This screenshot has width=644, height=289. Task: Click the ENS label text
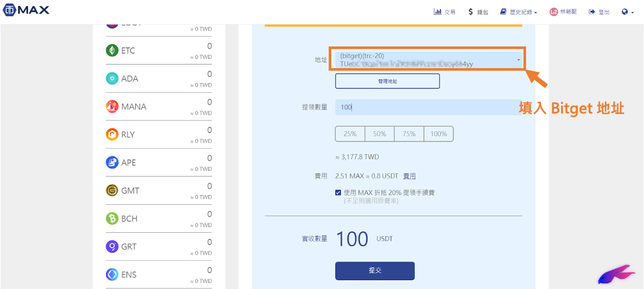click(129, 275)
